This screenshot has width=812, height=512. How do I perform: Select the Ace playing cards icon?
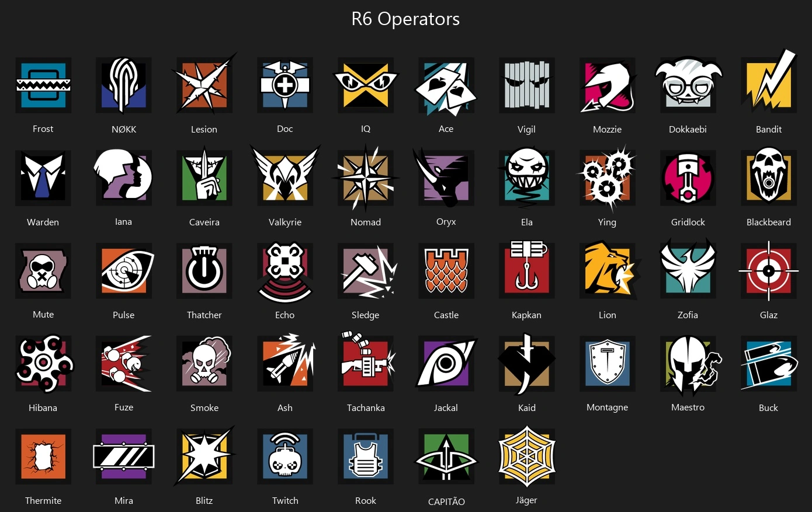click(x=446, y=86)
